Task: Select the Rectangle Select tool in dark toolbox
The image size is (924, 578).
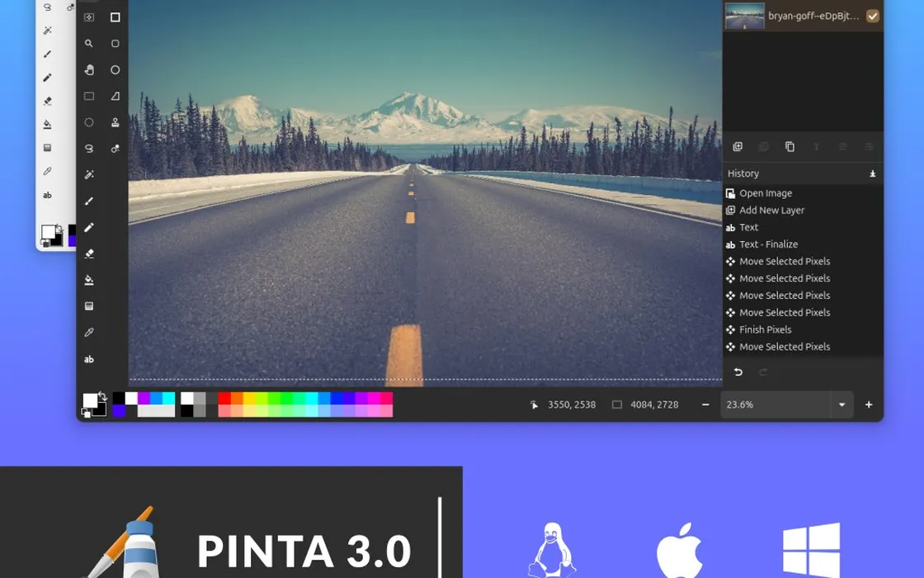Action: pos(89,96)
